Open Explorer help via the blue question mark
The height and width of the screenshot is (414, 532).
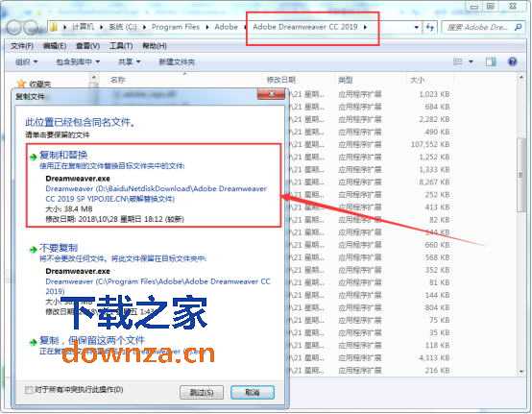coord(513,61)
